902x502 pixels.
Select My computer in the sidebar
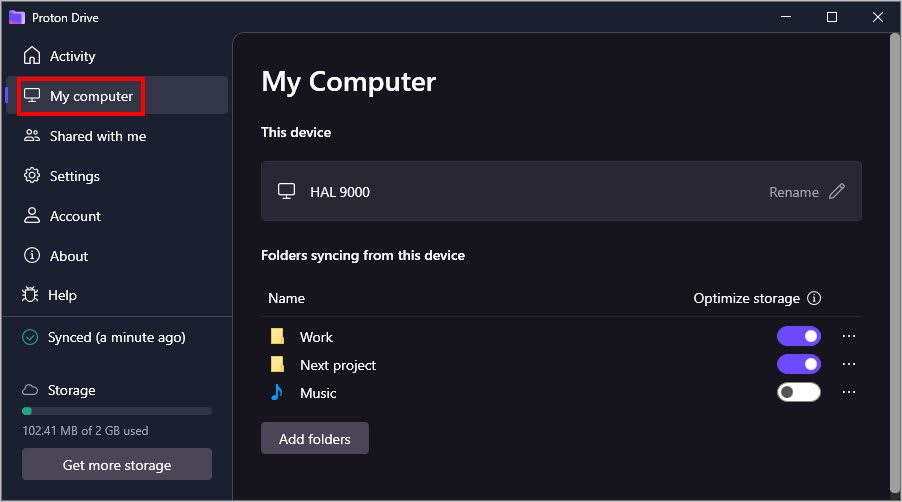click(x=117, y=95)
